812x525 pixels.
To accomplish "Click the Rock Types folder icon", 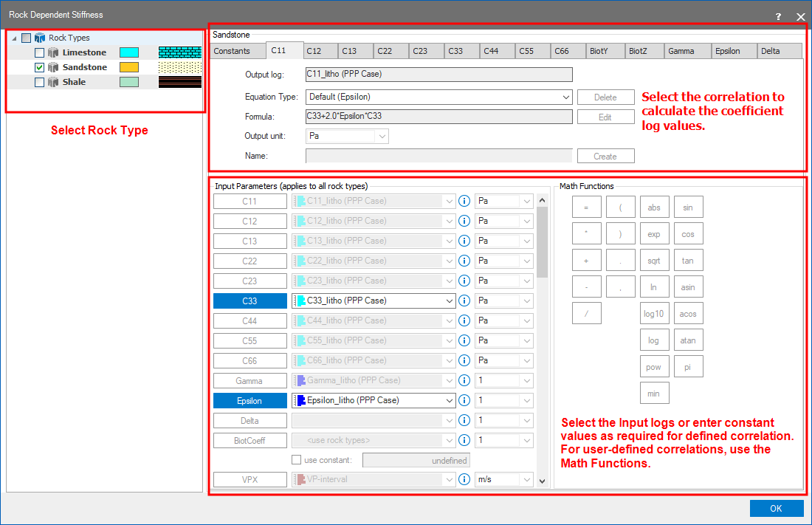I will (x=40, y=38).
